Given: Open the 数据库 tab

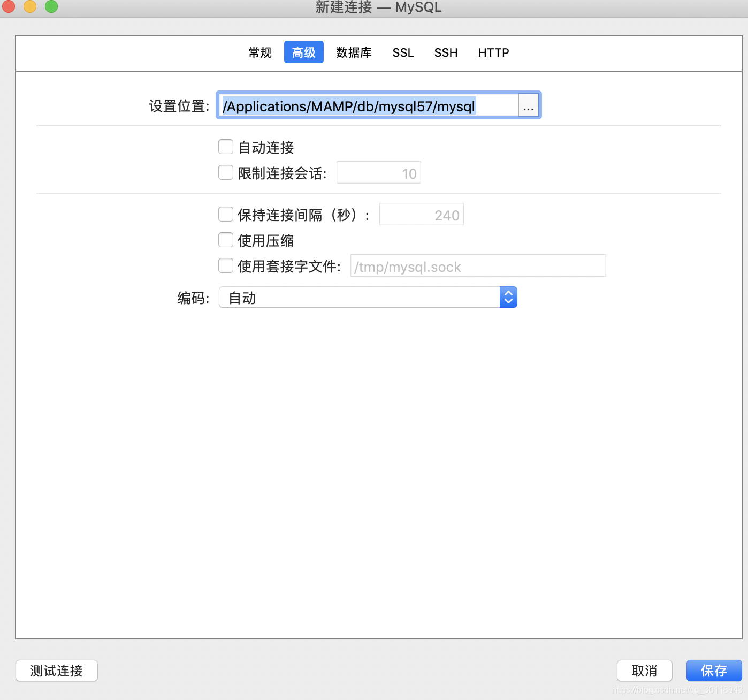Looking at the screenshot, I should point(354,52).
